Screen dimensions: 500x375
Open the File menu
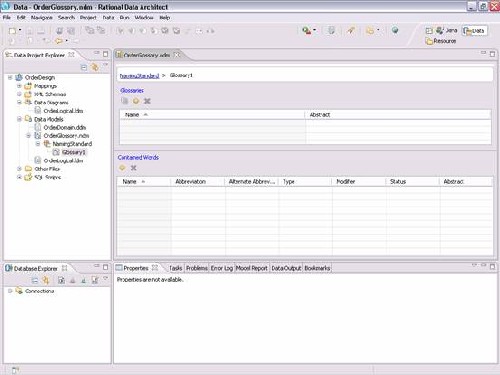pos(7,17)
